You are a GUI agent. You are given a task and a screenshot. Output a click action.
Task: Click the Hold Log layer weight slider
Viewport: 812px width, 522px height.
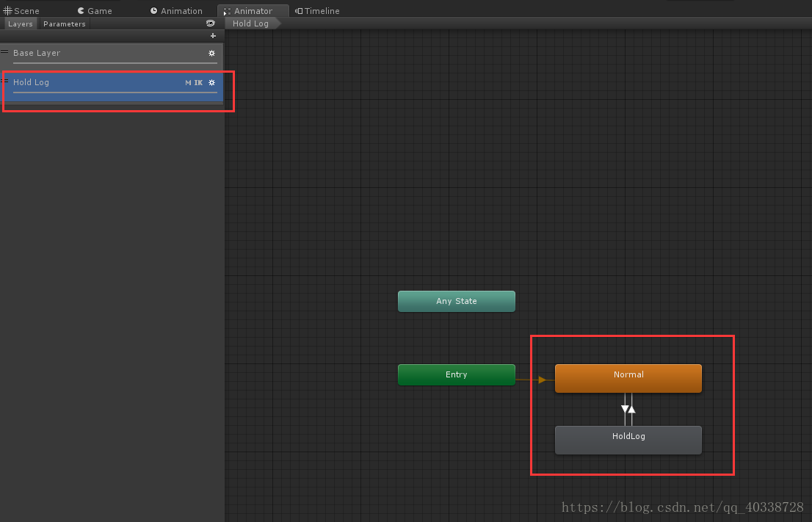pyautogui.click(x=115, y=93)
